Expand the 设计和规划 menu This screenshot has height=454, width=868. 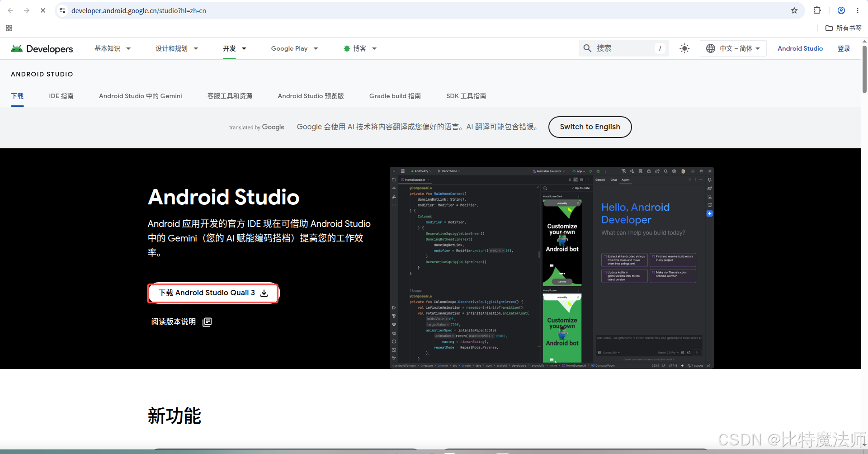pyautogui.click(x=177, y=48)
